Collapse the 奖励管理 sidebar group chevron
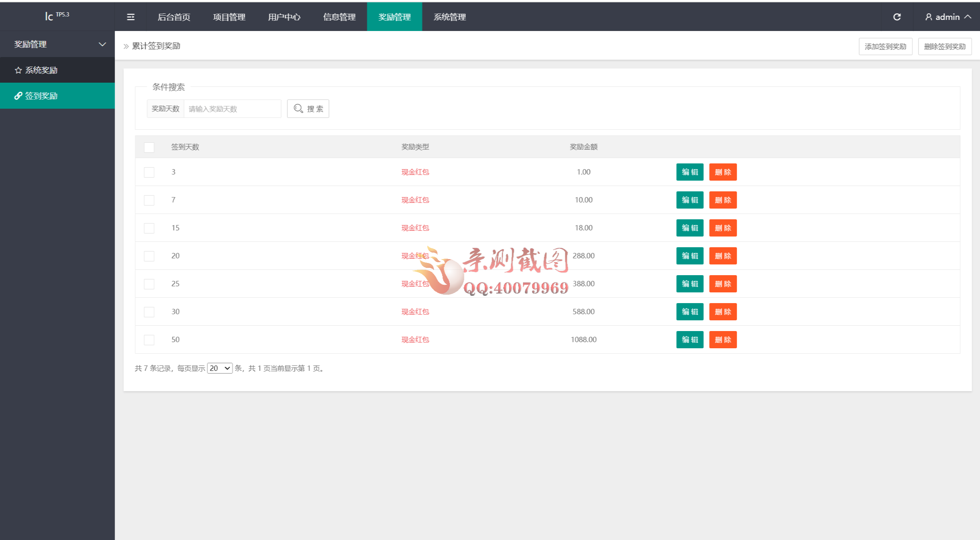This screenshot has width=980, height=540. tap(102, 44)
